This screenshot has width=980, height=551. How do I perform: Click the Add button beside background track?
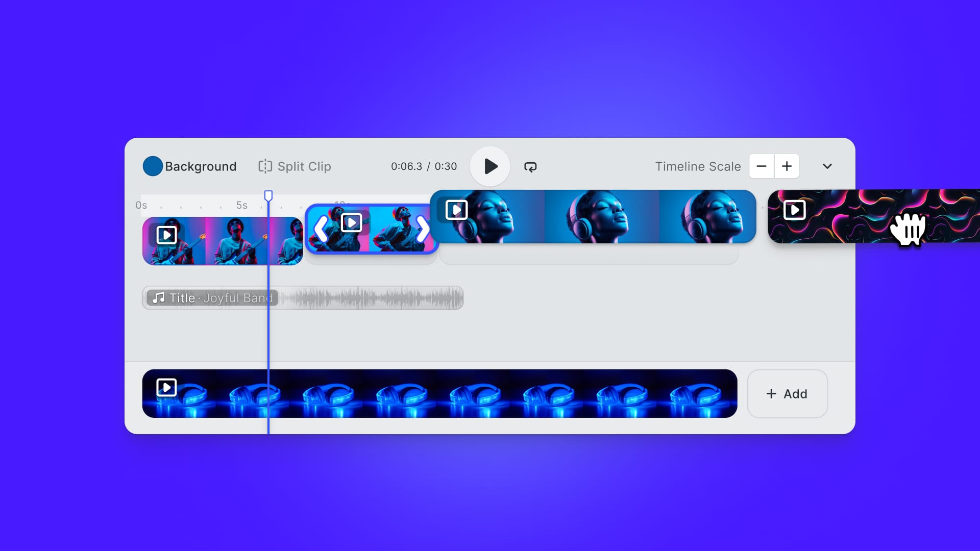click(x=787, y=394)
